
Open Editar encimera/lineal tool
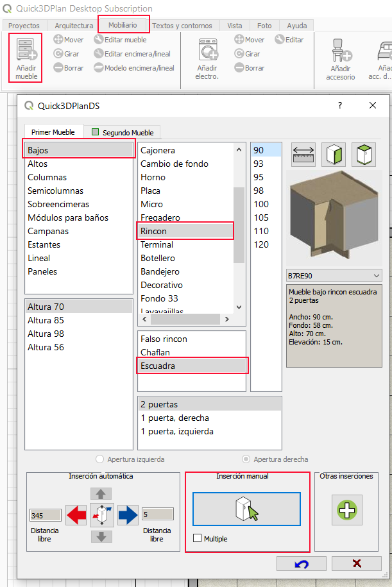[132, 54]
